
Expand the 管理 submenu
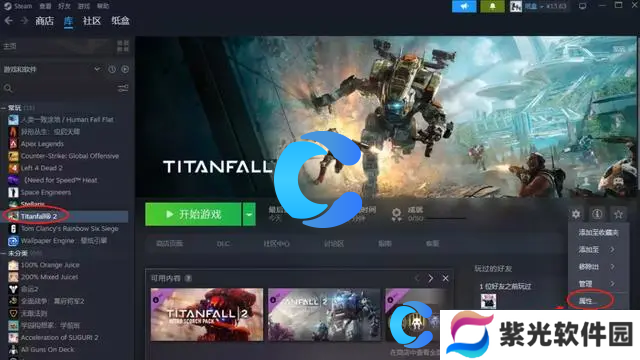[598, 284]
